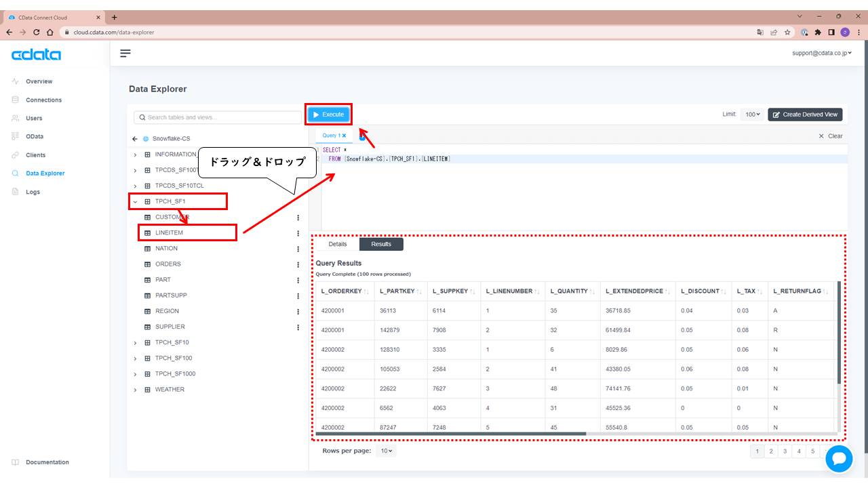Sort by L_QUANTITY column
Image resolution: width=868 pixels, height=488 pixels.
(593, 291)
